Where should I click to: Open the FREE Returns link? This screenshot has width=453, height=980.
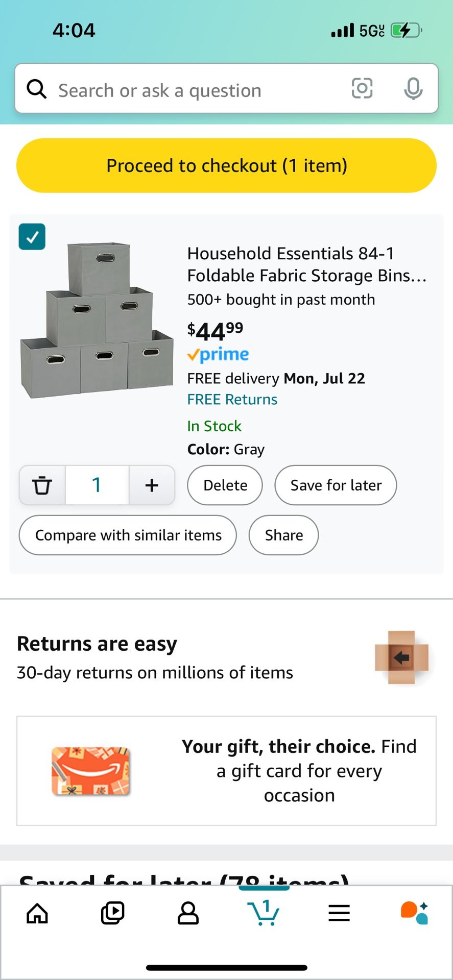coord(232,399)
